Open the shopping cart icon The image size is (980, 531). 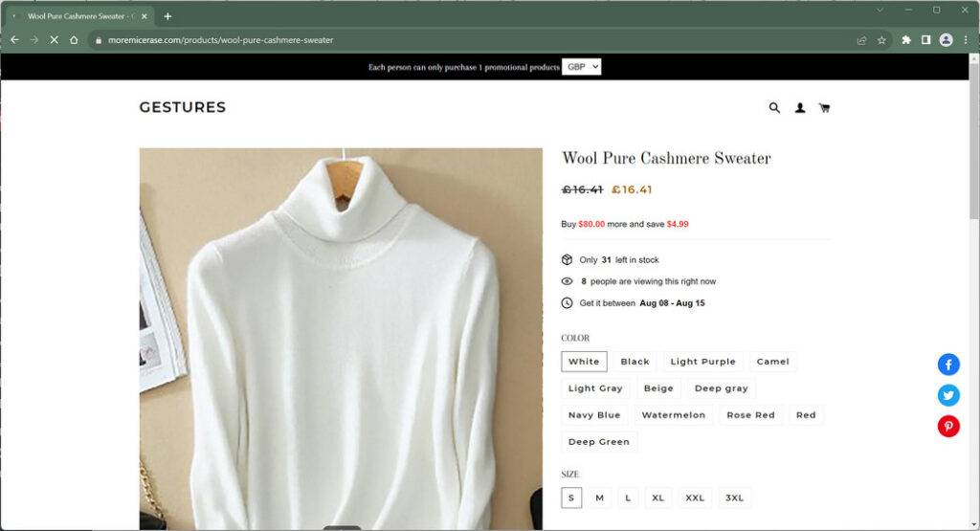point(824,108)
